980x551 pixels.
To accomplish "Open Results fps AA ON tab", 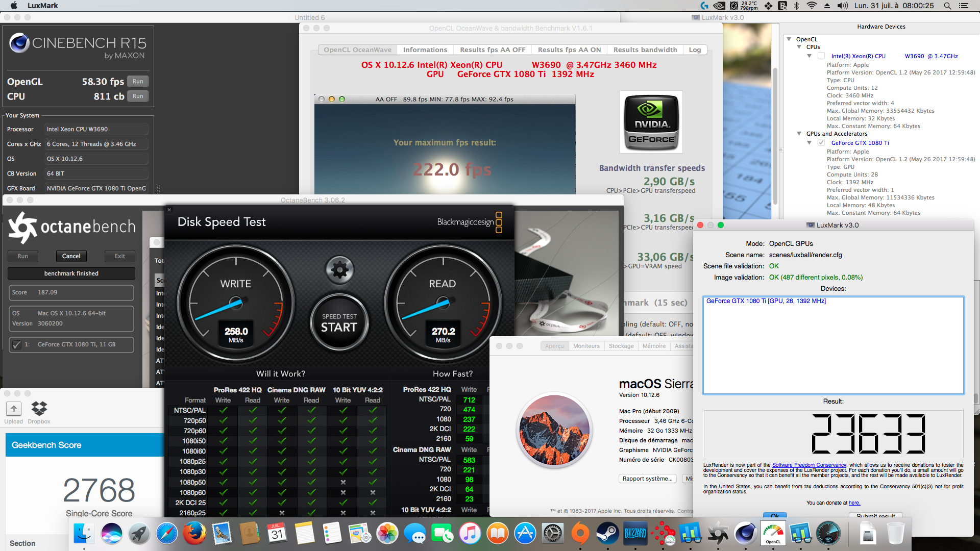I will [x=570, y=49].
